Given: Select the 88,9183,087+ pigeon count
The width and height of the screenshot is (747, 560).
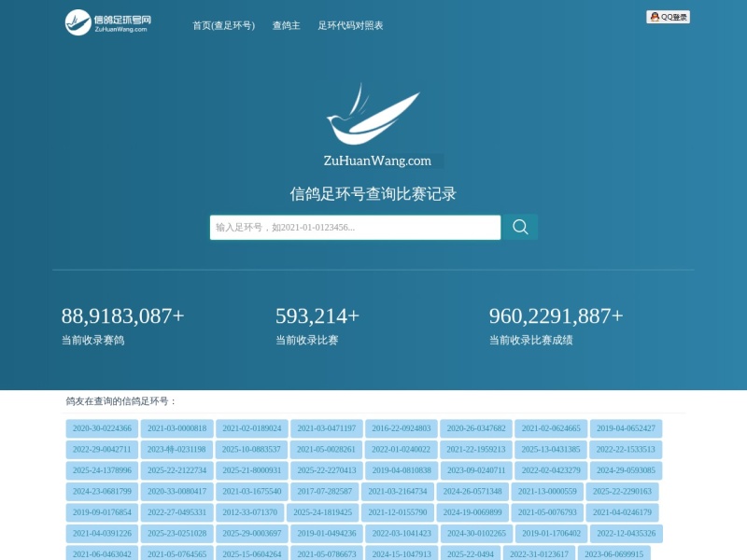Looking at the screenshot, I should click(122, 316).
